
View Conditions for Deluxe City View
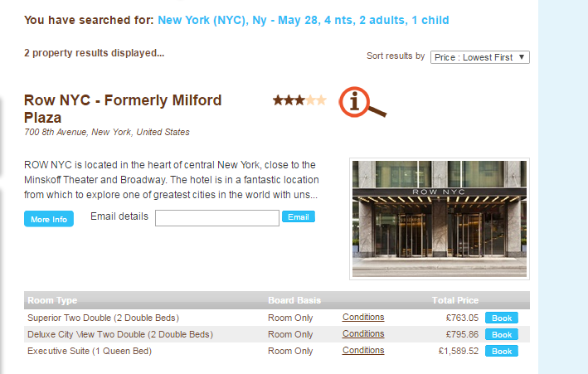click(x=363, y=333)
